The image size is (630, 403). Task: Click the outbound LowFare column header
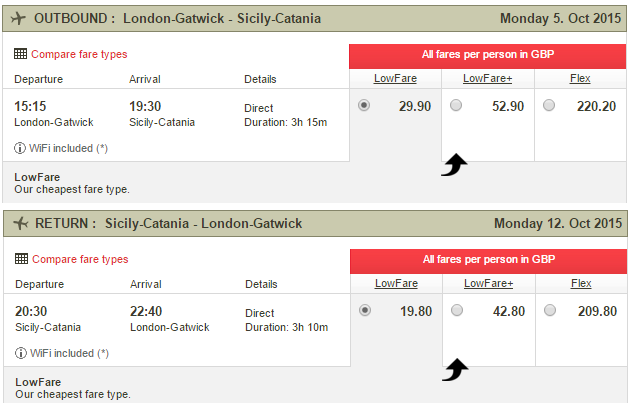click(395, 78)
